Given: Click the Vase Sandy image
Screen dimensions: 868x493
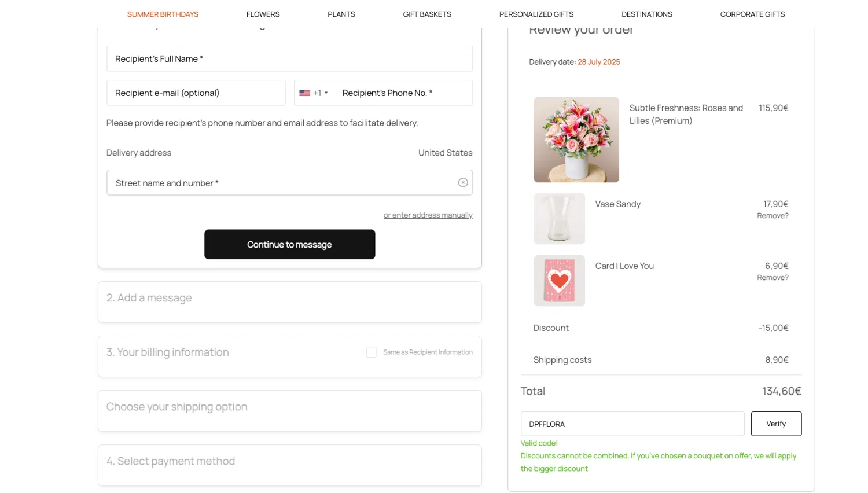Looking at the screenshot, I should 559,219.
